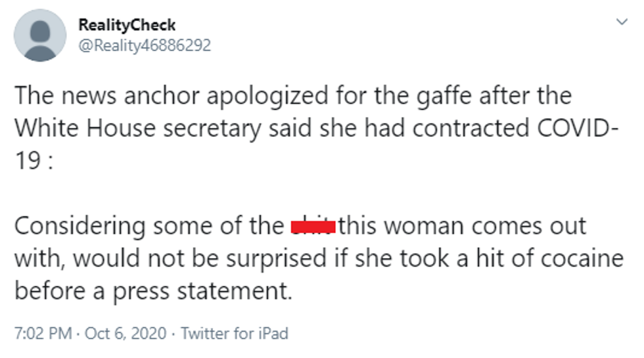Click the 7:02 PM timestamp
The image size is (644, 358).
(43, 333)
